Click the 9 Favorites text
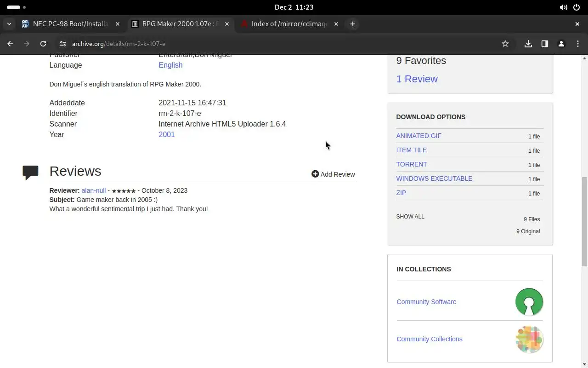The width and height of the screenshot is (588, 368). 421,61
